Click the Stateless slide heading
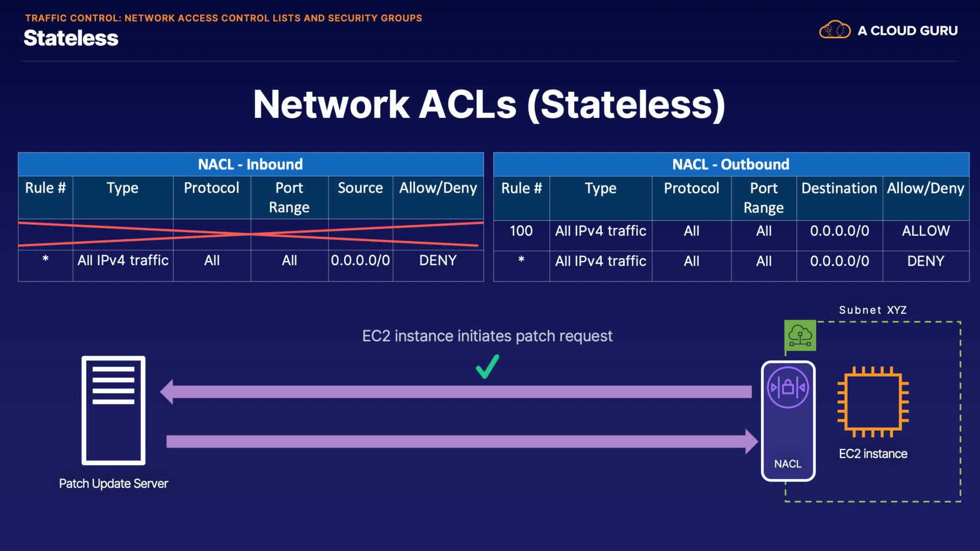 click(x=71, y=38)
